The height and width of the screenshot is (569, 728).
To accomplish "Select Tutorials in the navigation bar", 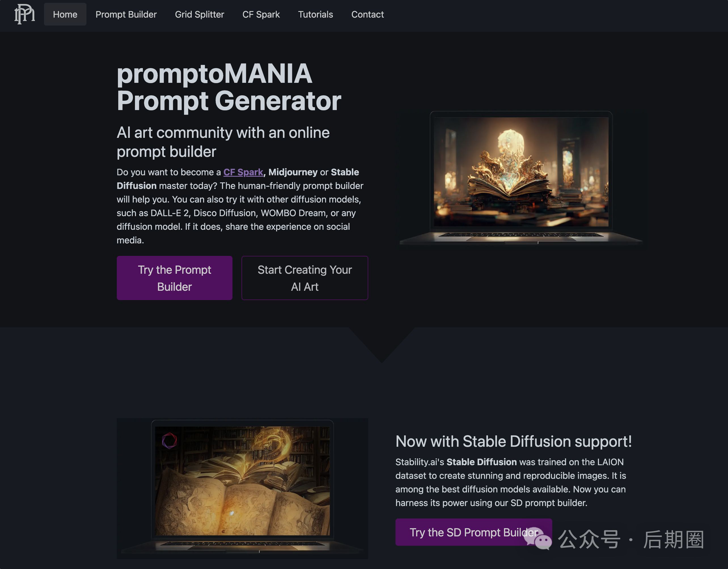I will coord(315,14).
